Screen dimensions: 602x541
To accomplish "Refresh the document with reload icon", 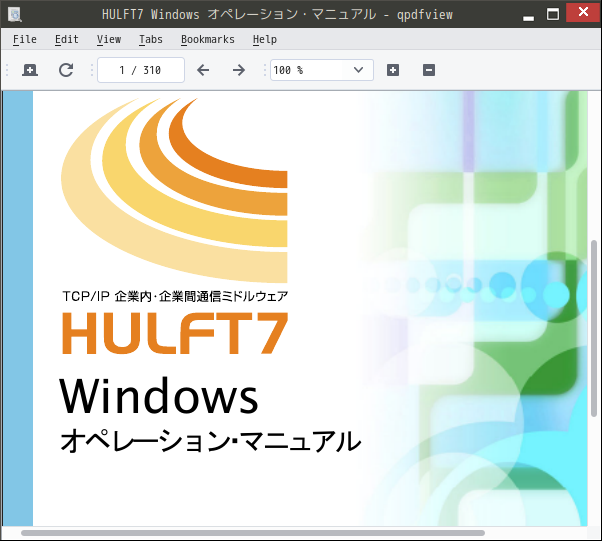I will click(x=66, y=70).
